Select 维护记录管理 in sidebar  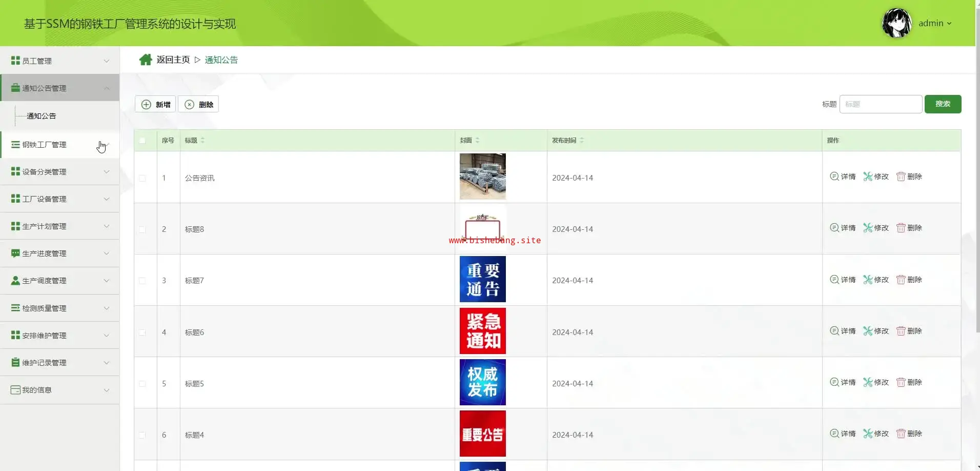(x=60, y=362)
